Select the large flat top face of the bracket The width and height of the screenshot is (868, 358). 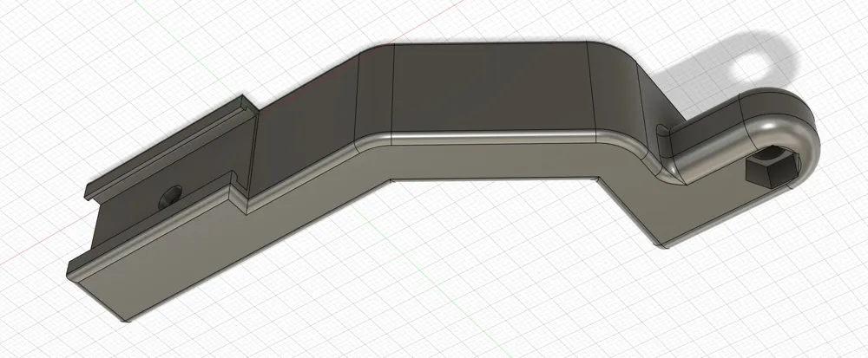click(x=490, y=88)
